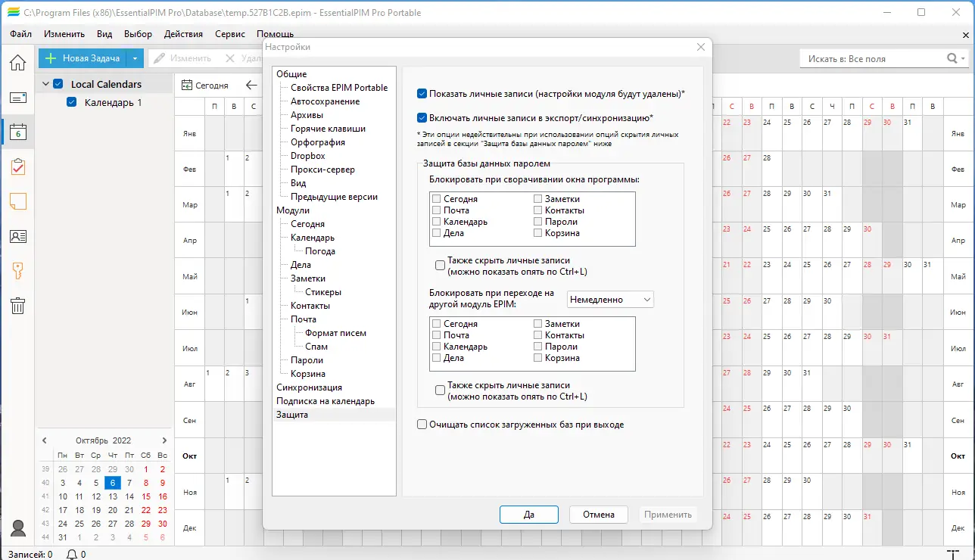Select Свойства EPIM Portable settings item

click(339, 88)
